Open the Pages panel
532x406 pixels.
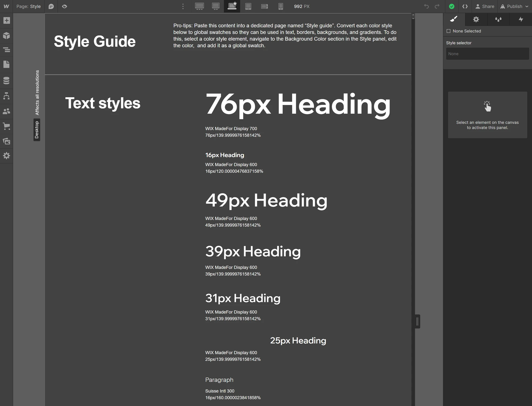[x=6, y=65]
